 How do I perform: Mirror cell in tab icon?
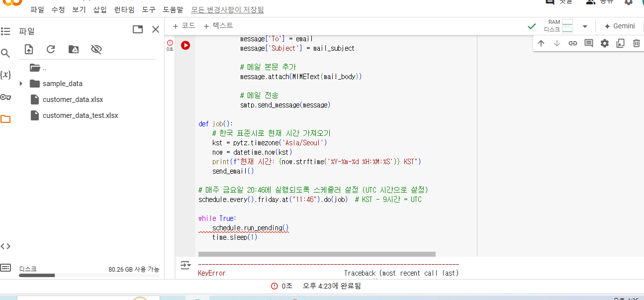pos(620,43)
